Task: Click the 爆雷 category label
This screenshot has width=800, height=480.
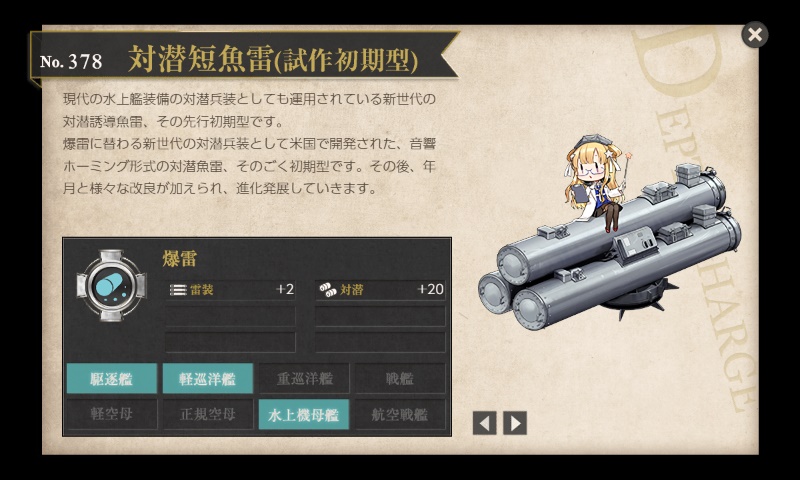Action: click(180, 259)
